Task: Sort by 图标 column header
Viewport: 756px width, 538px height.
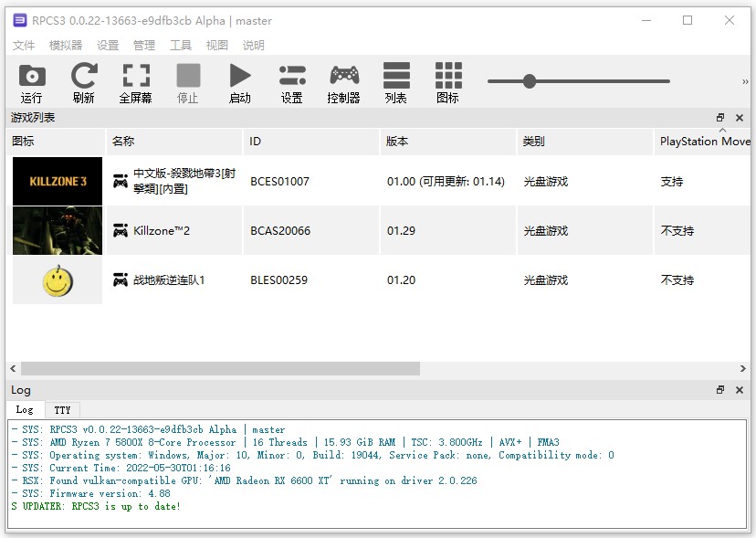Action: point(56,142)
